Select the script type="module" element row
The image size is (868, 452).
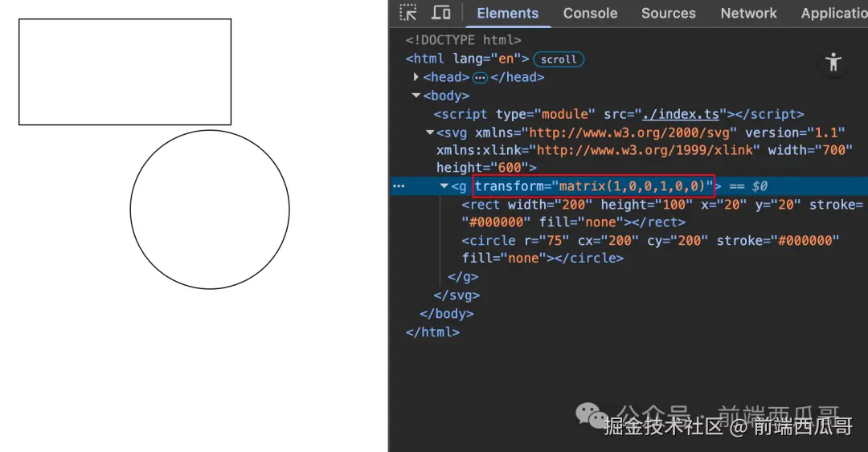[619, 115]
